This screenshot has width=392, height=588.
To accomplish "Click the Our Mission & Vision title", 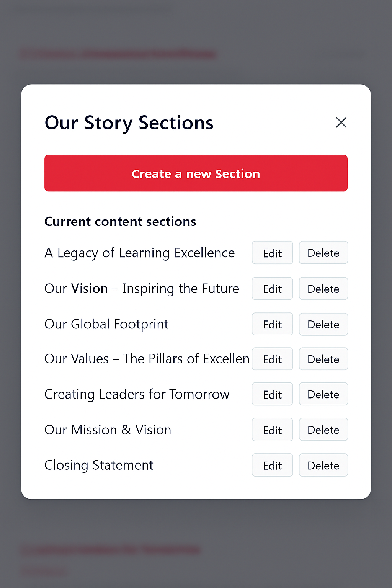I will pyautogui.click(x=108, y=430).
